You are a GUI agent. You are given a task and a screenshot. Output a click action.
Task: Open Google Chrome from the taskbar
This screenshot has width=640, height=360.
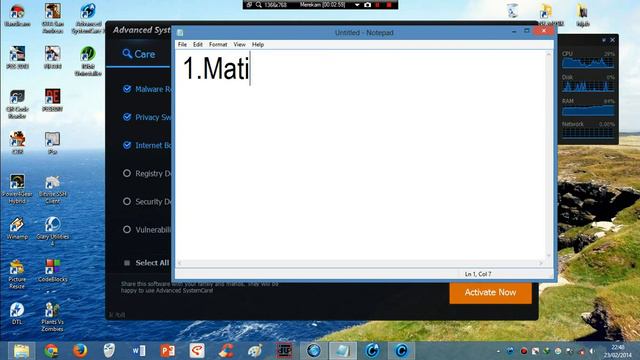(x=51, y=351)
